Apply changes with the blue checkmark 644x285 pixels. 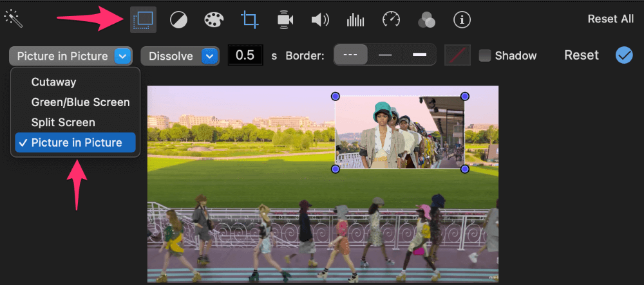click(623, 55)
